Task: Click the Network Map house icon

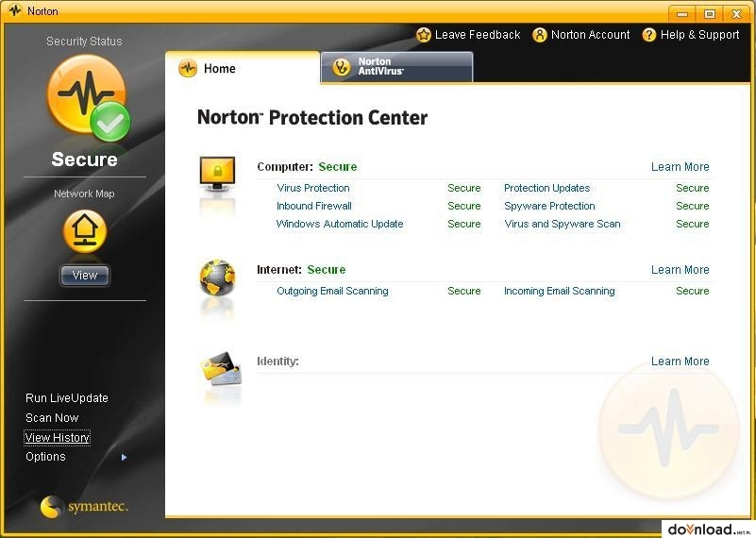Action: 84,231
